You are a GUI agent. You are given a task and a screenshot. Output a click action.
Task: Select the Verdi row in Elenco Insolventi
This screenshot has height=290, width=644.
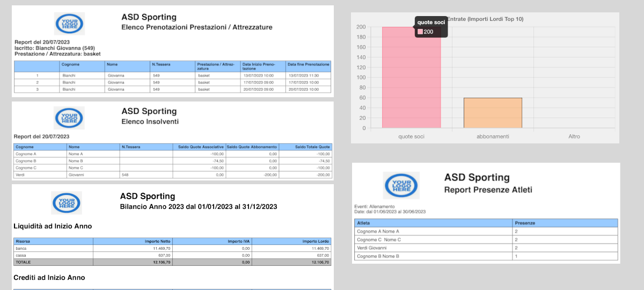click(172, 175)
